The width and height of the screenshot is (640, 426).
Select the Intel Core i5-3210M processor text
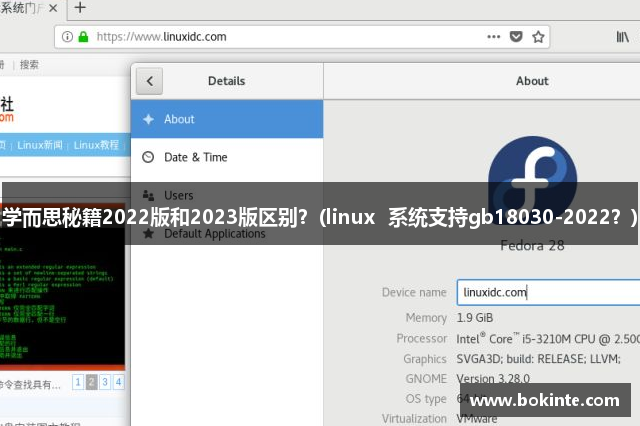coord(548,339)
